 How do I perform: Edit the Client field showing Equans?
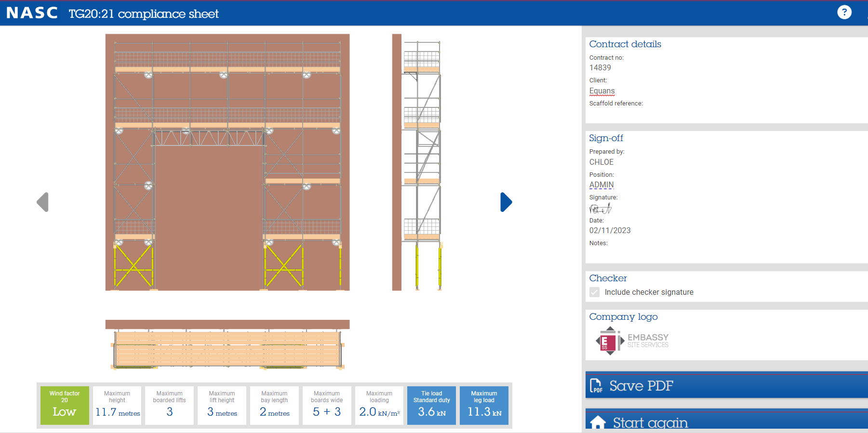pyautogui.click(x=602, y=91)
